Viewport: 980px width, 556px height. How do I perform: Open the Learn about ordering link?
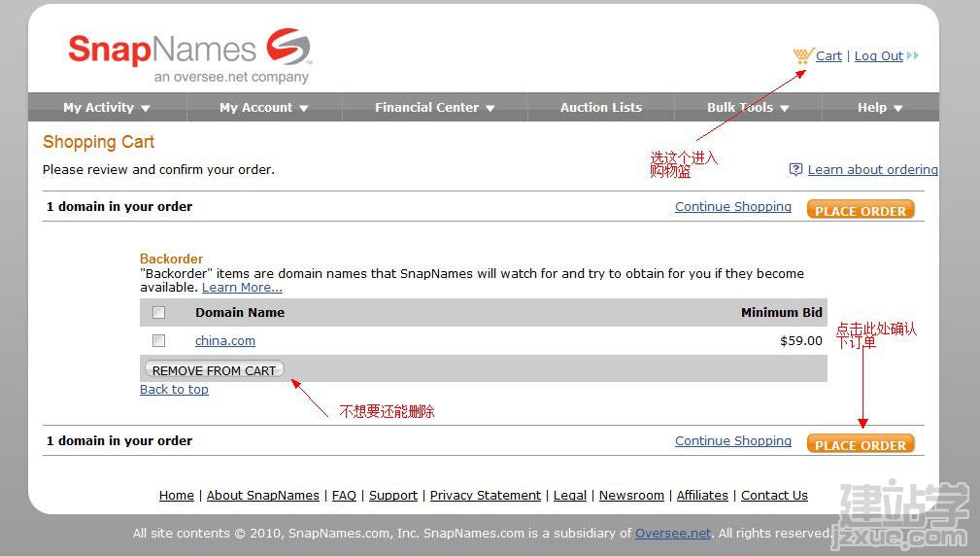pyautogui.click(x=872, y=169)
